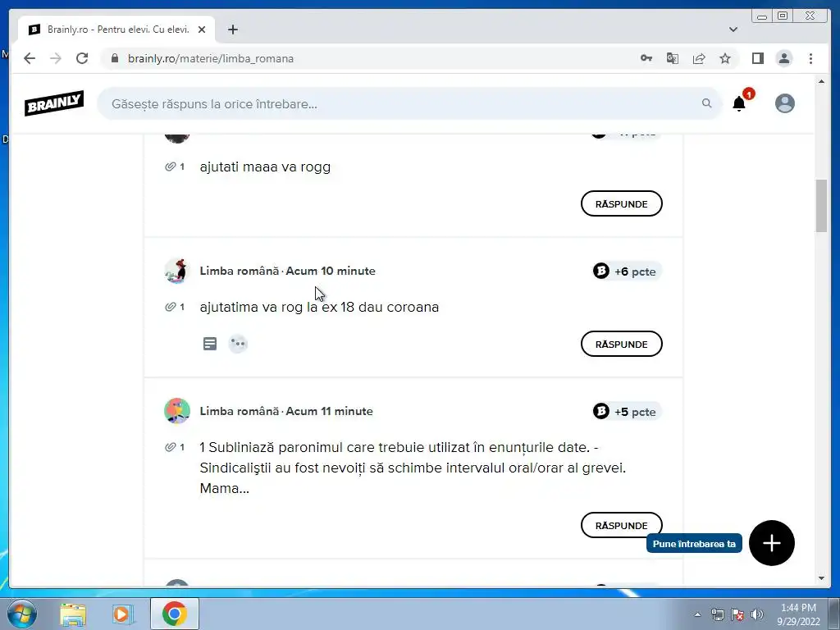Open new tab with plus button
Image resolution: width=840 pixels, height=630 pixels.
pos(232,30)
